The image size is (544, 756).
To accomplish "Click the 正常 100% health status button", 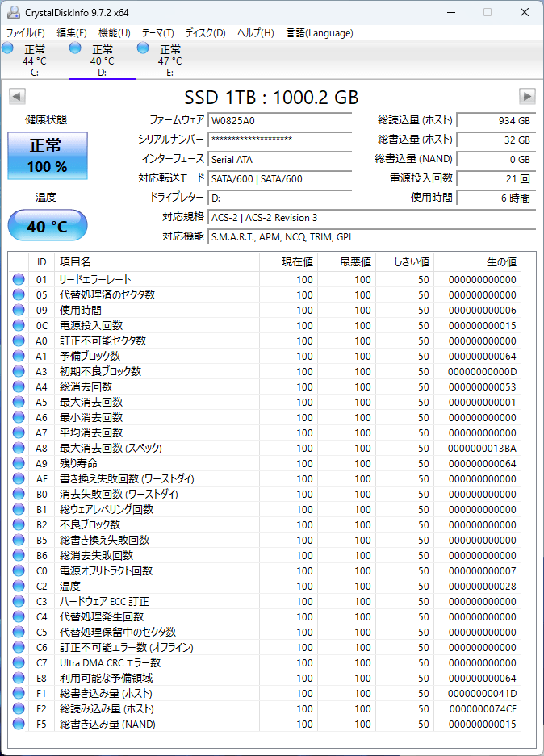I will click(48, 156).
